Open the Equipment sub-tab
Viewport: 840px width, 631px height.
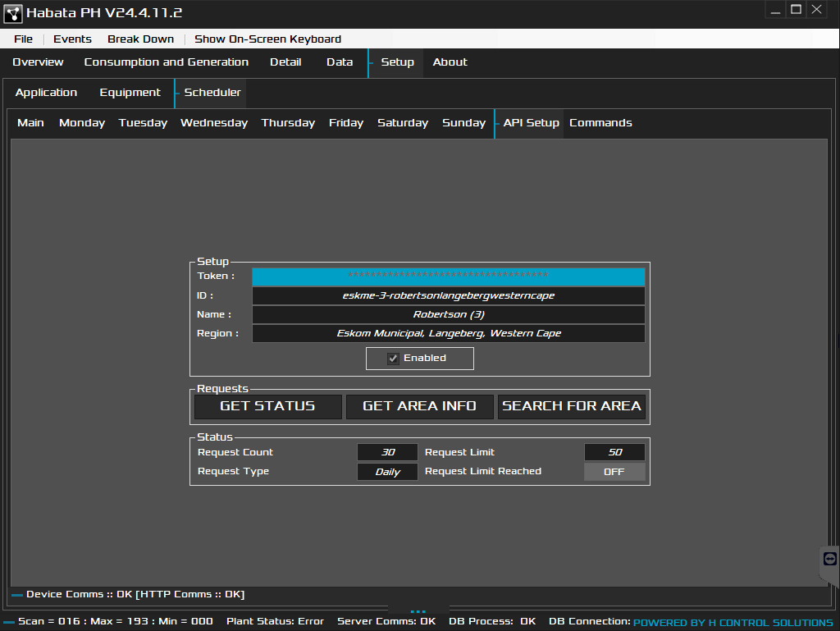[130, 93]
